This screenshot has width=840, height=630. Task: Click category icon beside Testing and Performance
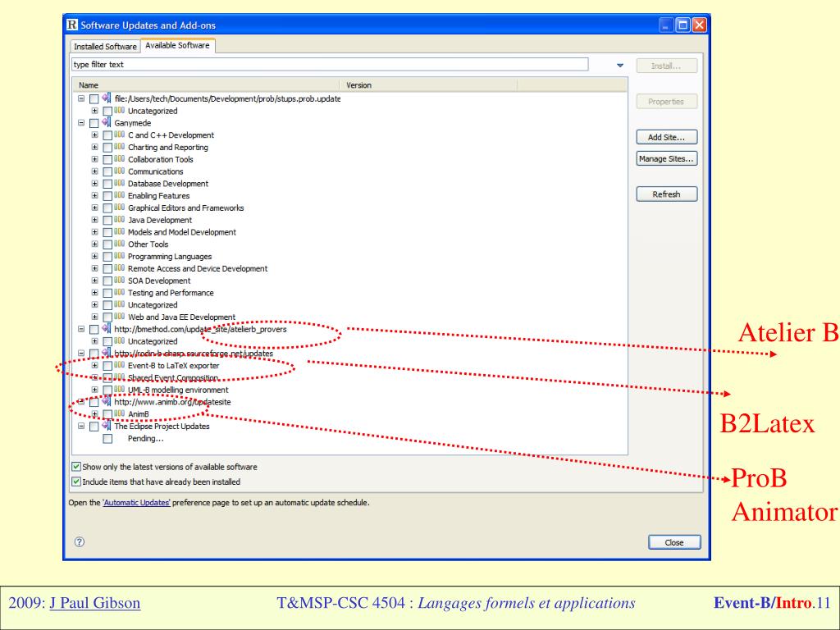coord(120,293)
